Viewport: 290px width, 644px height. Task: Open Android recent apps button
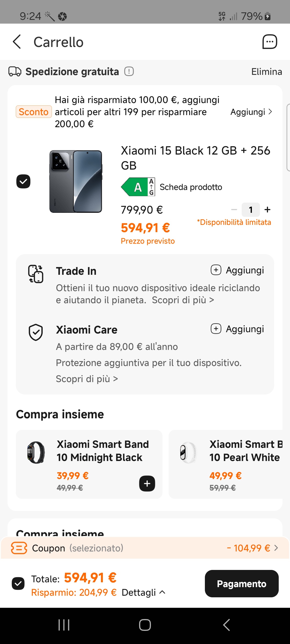click(64, 625)
